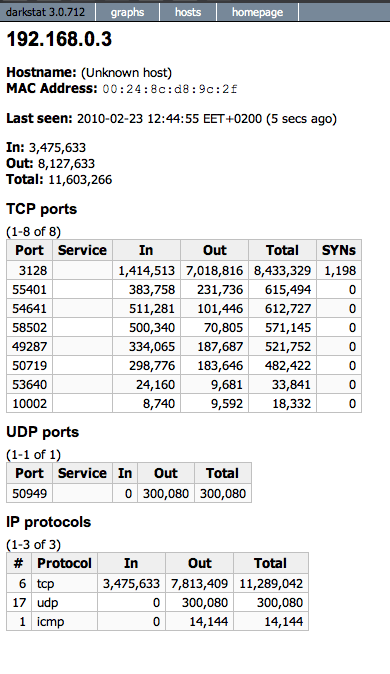Select the tcp protocol row
This screenshot has height=674, width=390.
click(157, 584)
